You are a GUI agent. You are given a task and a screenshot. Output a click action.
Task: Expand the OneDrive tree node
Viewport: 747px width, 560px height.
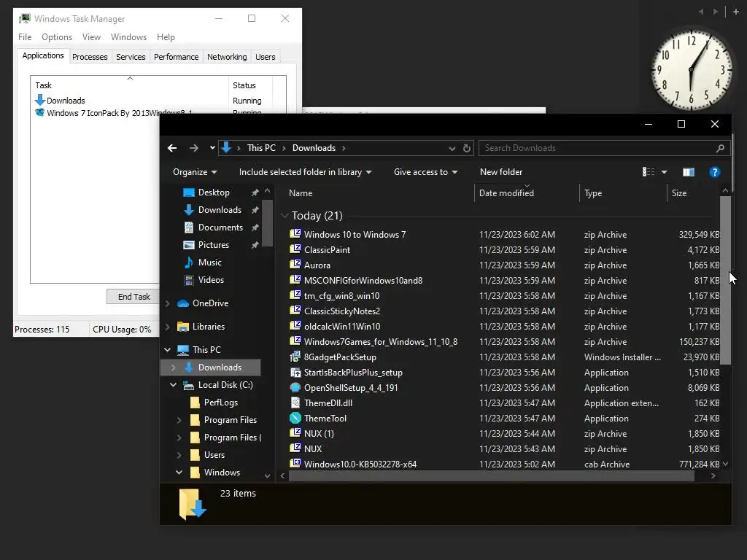pyautogui.click(x=167, y=303)
